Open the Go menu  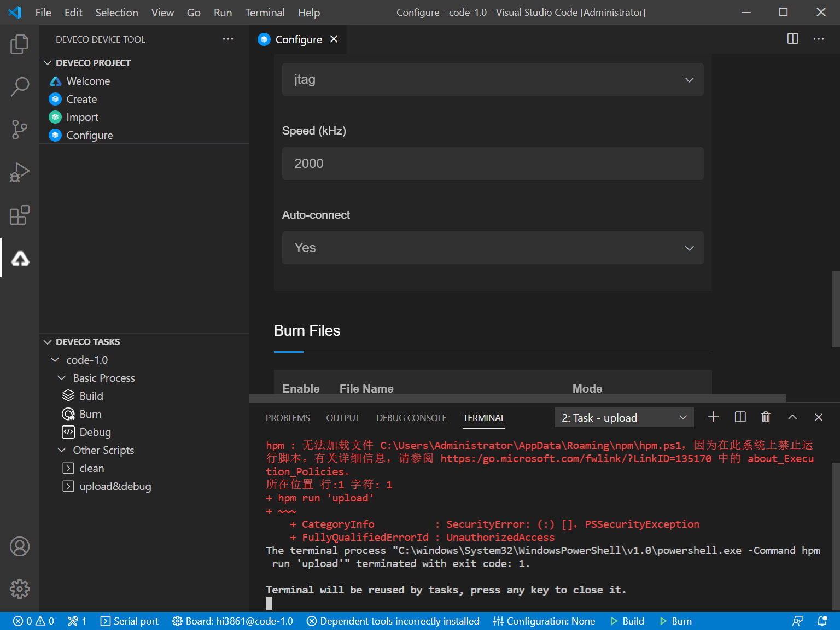click(194, 13)
